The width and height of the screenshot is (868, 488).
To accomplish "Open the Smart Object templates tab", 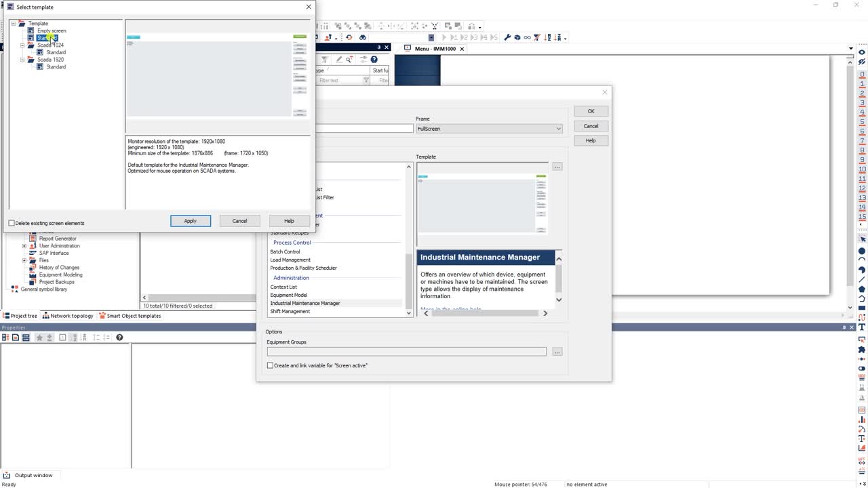I will coord(130,316).
